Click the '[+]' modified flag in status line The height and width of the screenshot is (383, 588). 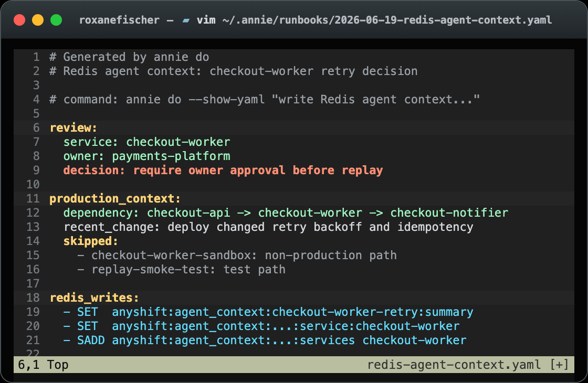coord(559,365)
